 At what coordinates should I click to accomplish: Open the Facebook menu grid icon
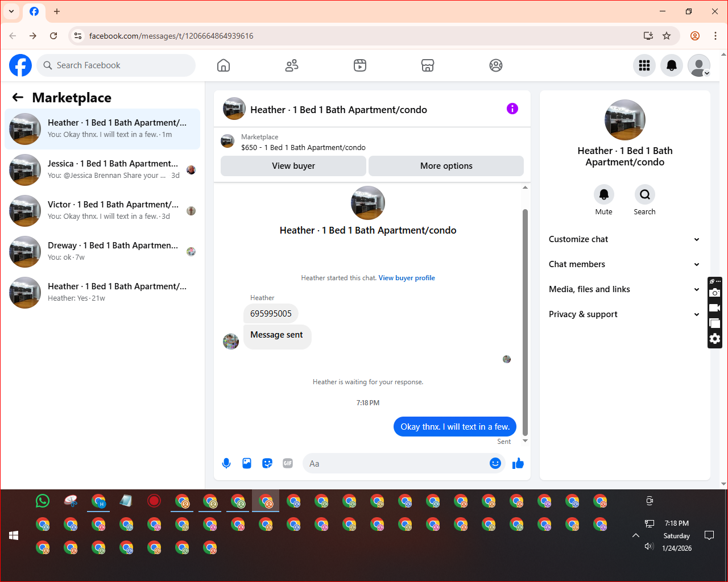644,65
